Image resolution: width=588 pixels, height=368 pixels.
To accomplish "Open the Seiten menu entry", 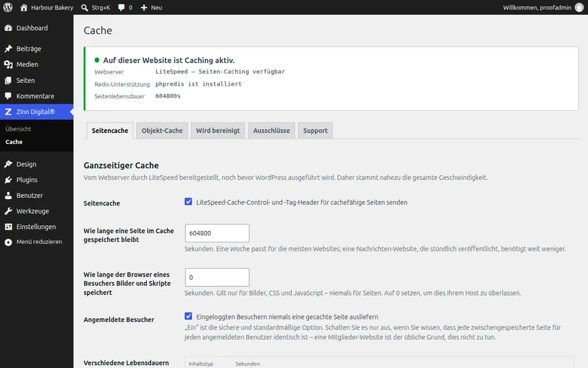I will click(37, 80).
